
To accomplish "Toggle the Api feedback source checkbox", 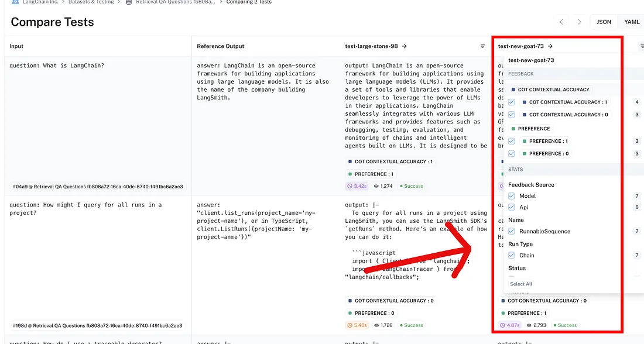I will 511,207.
